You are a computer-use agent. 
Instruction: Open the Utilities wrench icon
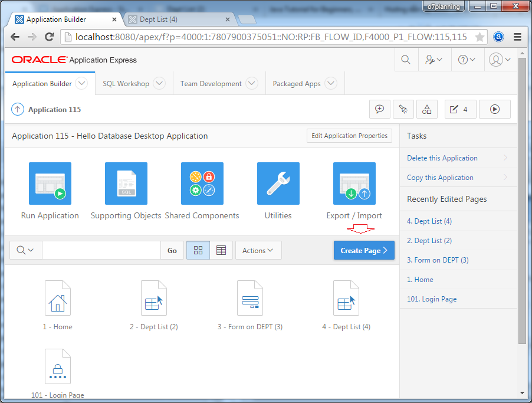278,184
